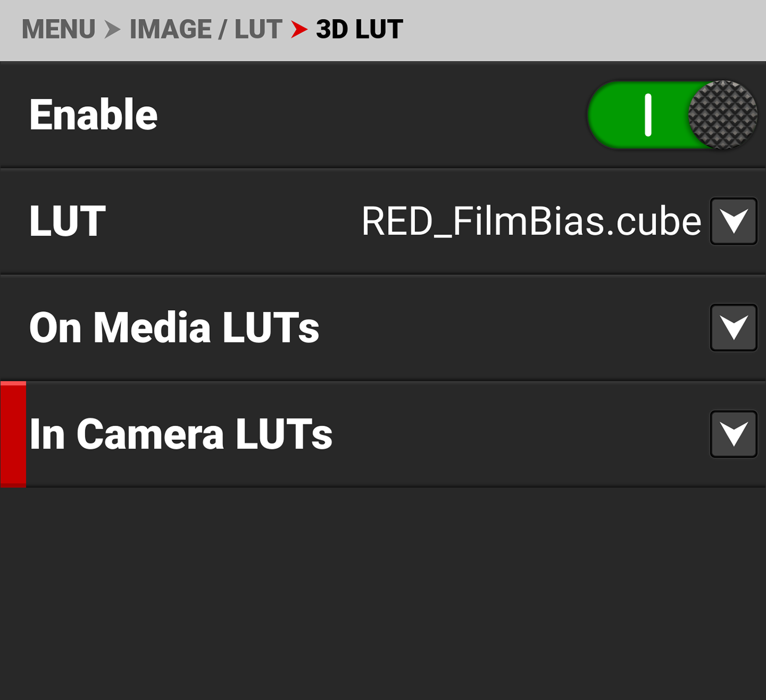Click the 3D LUT breadcrumb title
This screenshot has width=766, height=700.
click(x=360, y=29)
